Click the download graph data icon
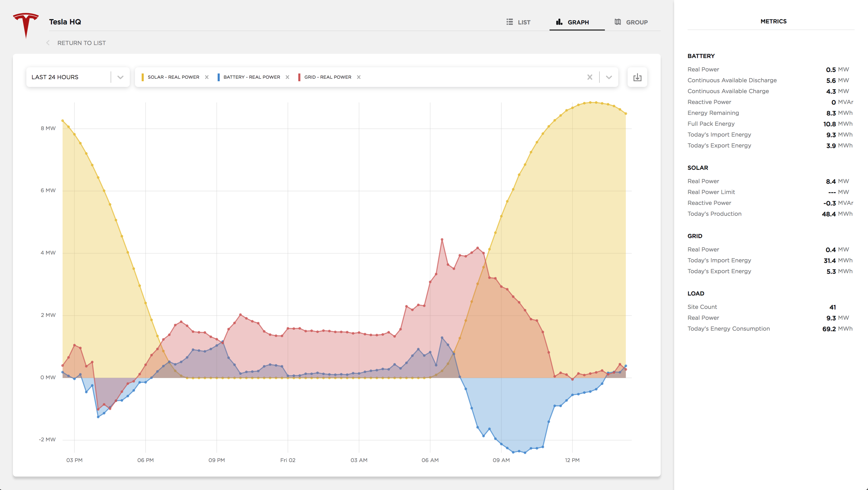 (637, 77)
